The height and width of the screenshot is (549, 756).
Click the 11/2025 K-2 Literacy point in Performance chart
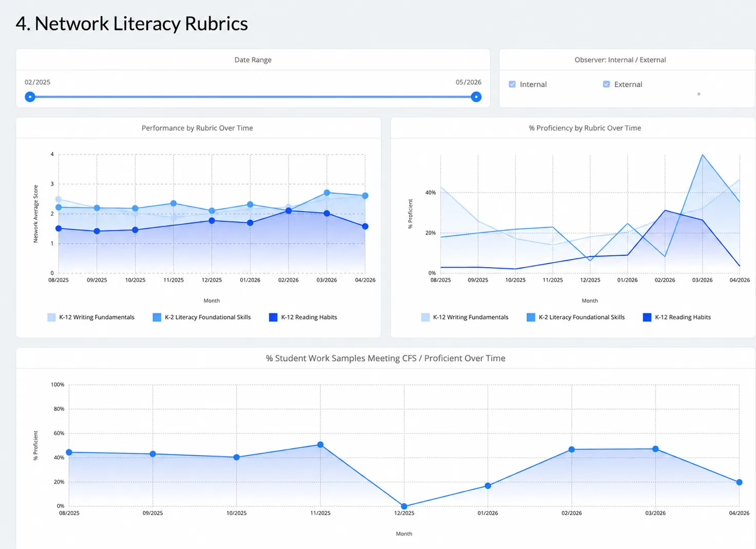(174, 203)
